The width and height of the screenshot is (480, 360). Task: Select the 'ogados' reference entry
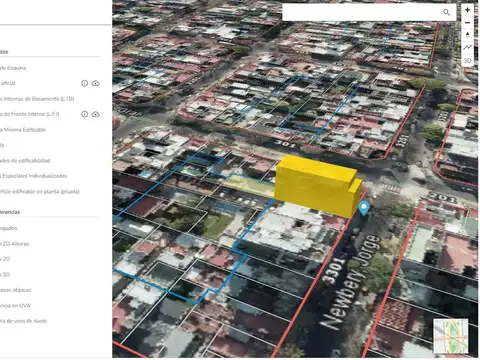(9, 228)
